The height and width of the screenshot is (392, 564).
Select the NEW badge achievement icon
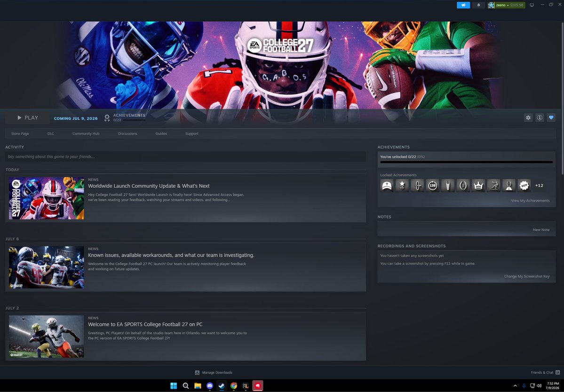(x=524, y=185)
